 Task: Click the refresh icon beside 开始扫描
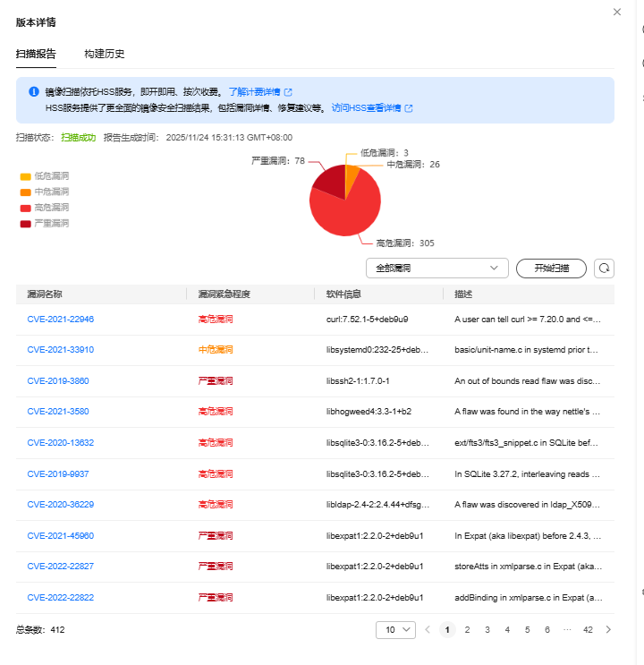click(x=605, y=268)
